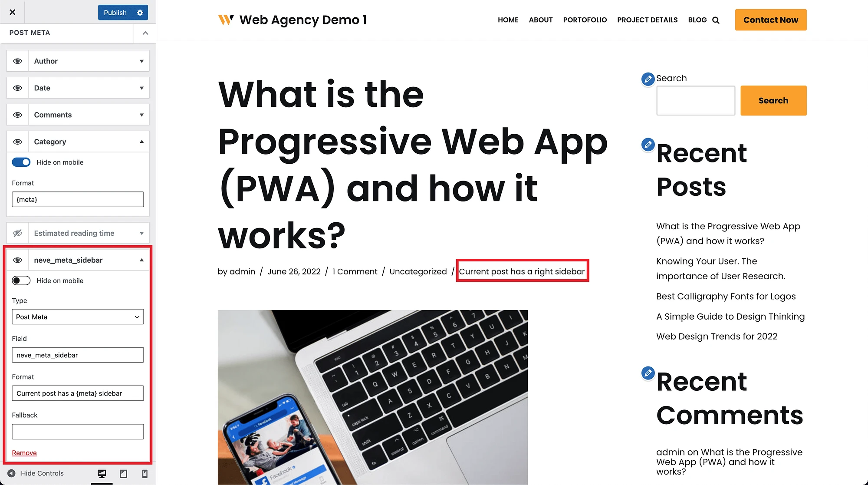Open the PORTOFOLIO navigation menu item

pos(585,20)
